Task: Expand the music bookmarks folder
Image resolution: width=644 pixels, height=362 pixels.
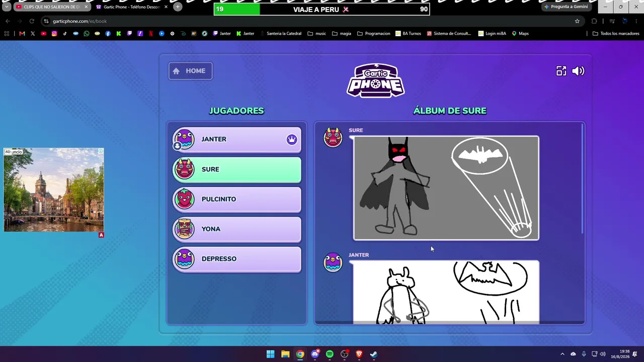Action: [316, 34]
